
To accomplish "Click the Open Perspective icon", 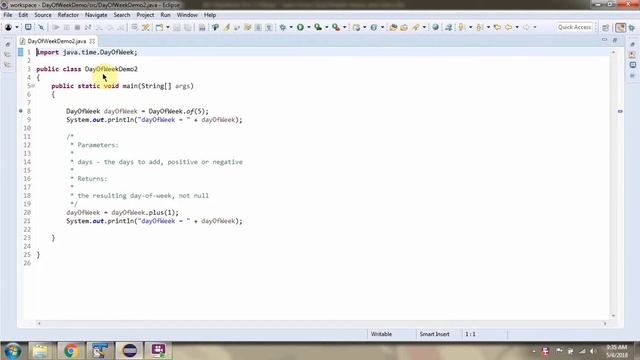I will click(x=606, y=27).
